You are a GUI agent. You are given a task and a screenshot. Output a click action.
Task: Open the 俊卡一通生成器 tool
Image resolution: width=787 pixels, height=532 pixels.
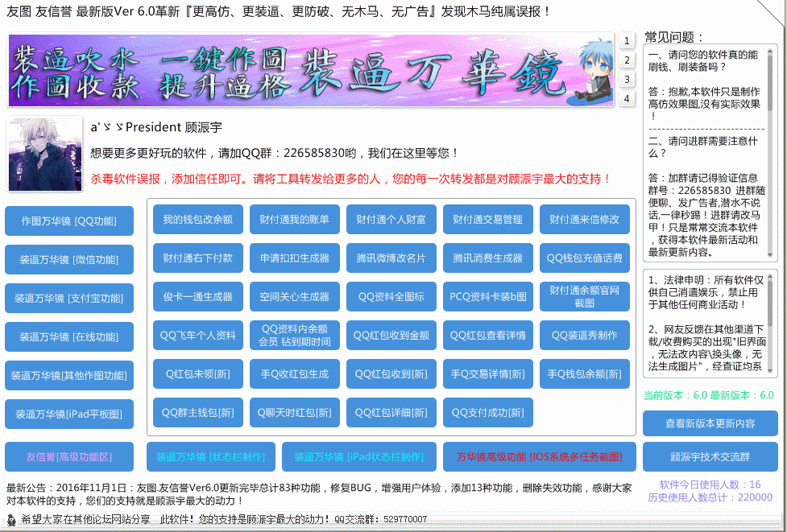(x=197, y=296)
